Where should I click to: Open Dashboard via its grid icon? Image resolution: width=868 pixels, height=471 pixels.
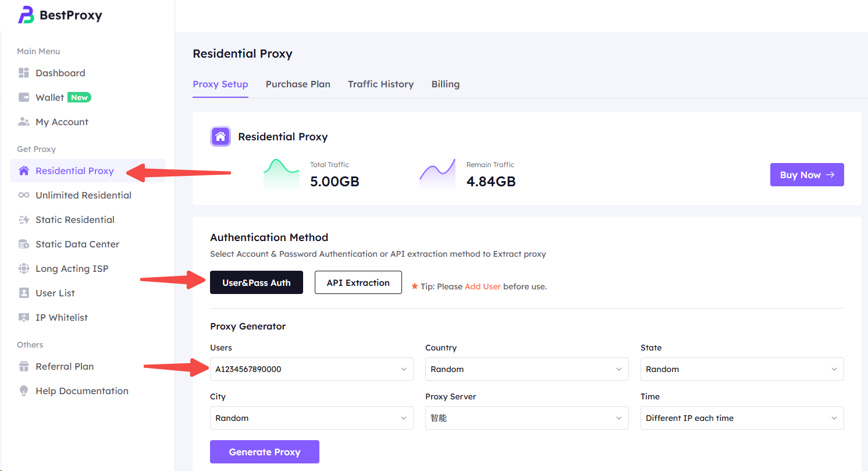tap(24, 73)
